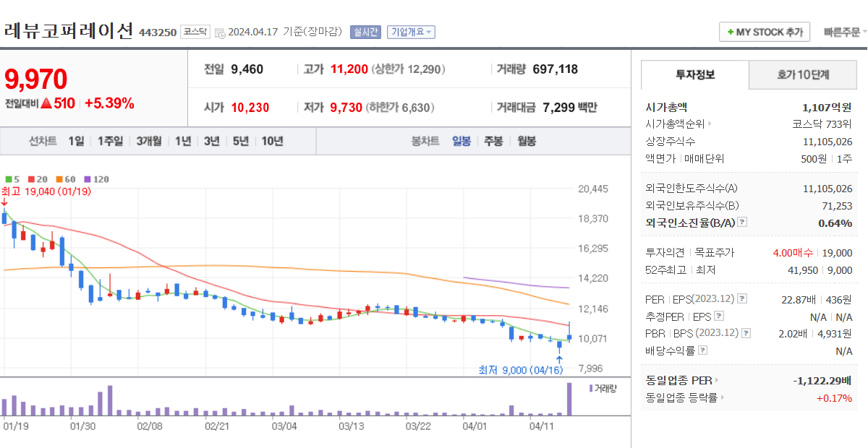Select the 3년 chart period
This screenshot has width=868, height=448.
click(211, 141)
